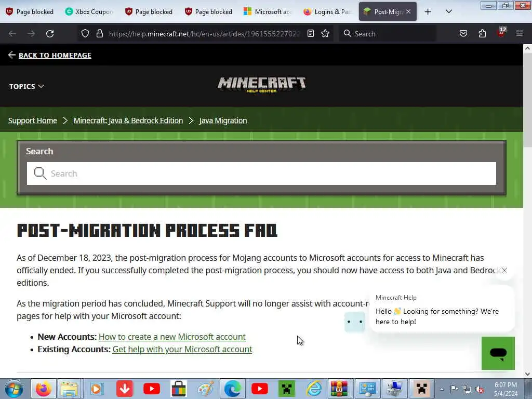This screenshot has width=532, height=399.
Task: Open Minecraft: Java & Bedrock Edition breadcrumb
Action: [128, 121]
